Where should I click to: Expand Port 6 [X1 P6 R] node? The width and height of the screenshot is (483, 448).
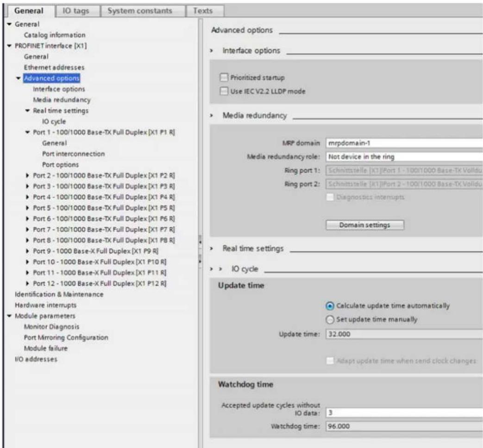pyautogui.click(x=28, y=218)
